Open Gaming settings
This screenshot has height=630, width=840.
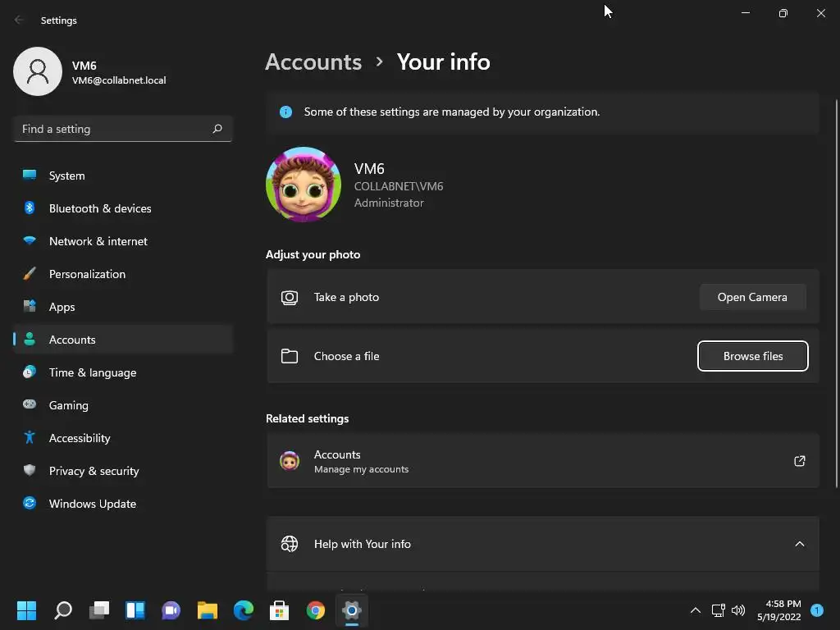(x=123, y=405)
